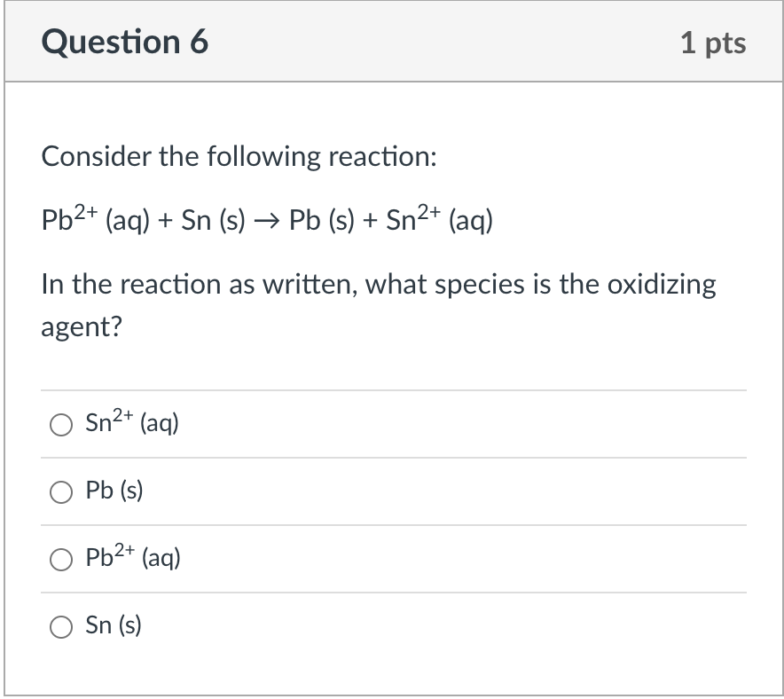This screenshot has height=699, width=784.
Task: Click the Pb2+ (aq) reactant in the equation
Action: pos(96,218)
